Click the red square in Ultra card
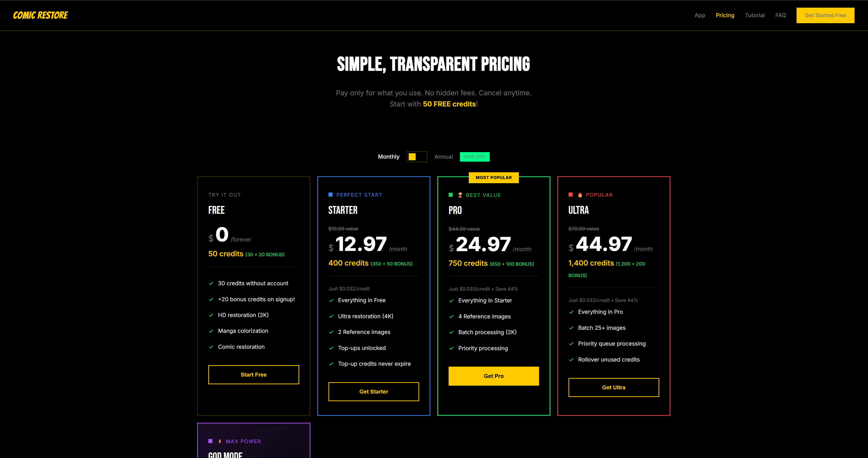The height and width of the screenshot is (458, 868). [x=570, y=195]
